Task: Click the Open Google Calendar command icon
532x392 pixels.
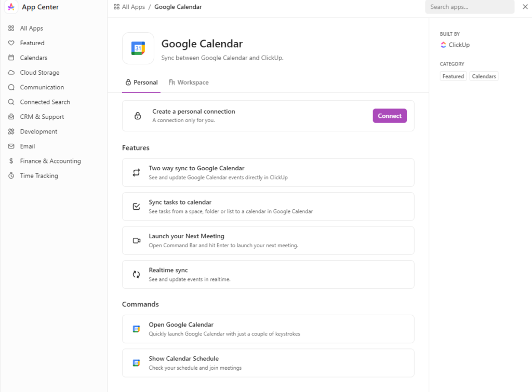Action: (137, 329)
